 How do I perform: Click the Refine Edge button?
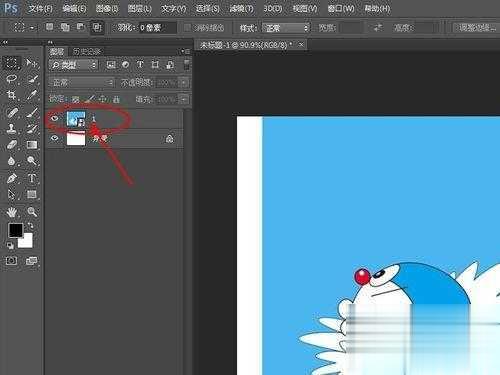tap(477, 28)
